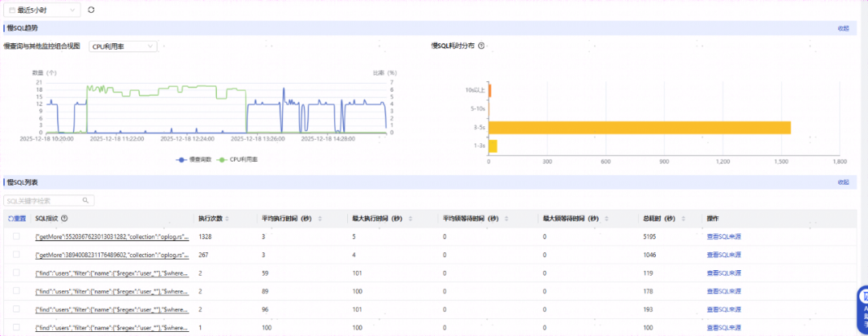Viewport: 868px width, 336px height.
Task: Open find users fingerprint with avg time 89
Action: click(113, 292)
